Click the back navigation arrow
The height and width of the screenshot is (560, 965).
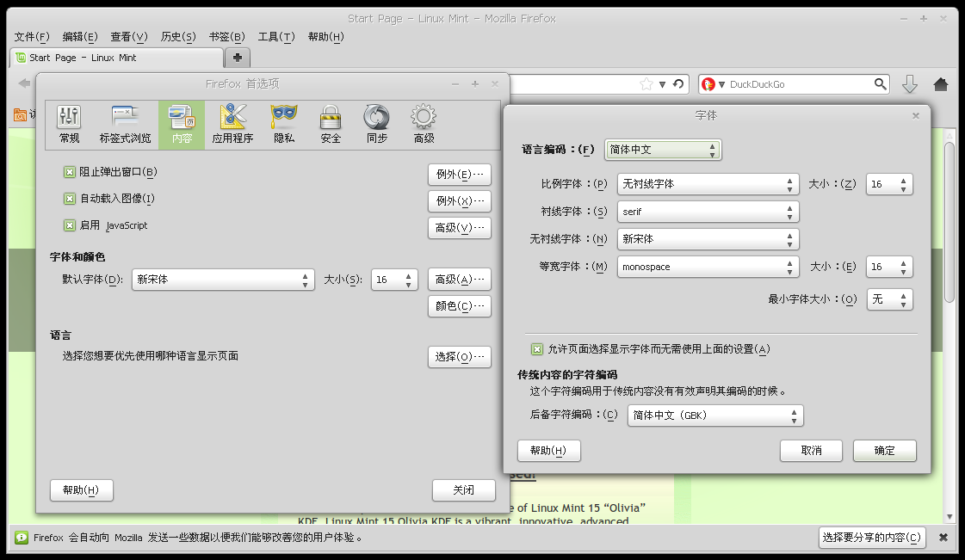pos(24,83)
